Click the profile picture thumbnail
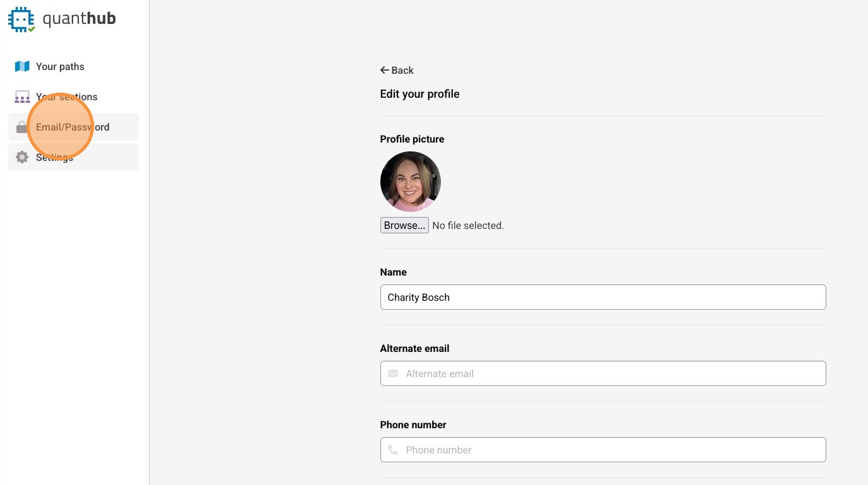Viewport: 868px width, 485px height. point(410,182)
